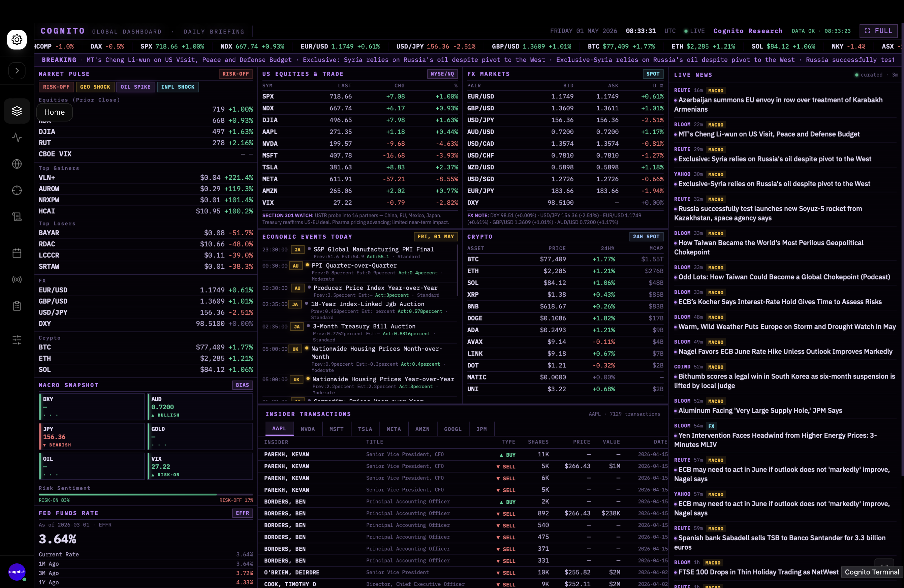This screenshot has height=588, width=904.
Task: Switch to the AAPL insider tab
Action: pos(279,429)
